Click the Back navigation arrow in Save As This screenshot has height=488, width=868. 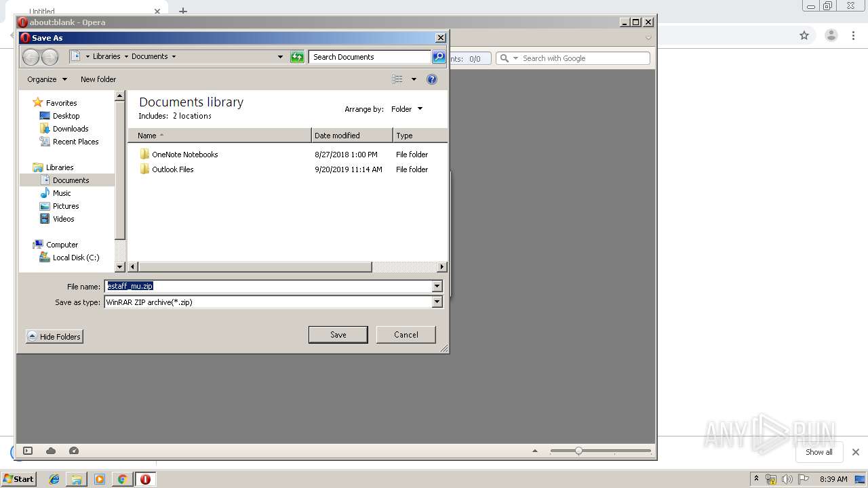point(31,57)
